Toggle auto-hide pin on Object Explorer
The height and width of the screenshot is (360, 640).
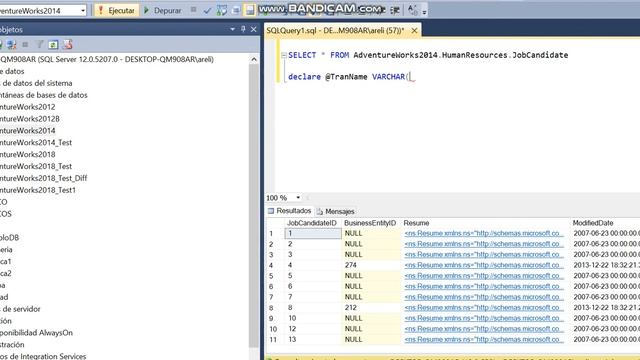[243, 29]
